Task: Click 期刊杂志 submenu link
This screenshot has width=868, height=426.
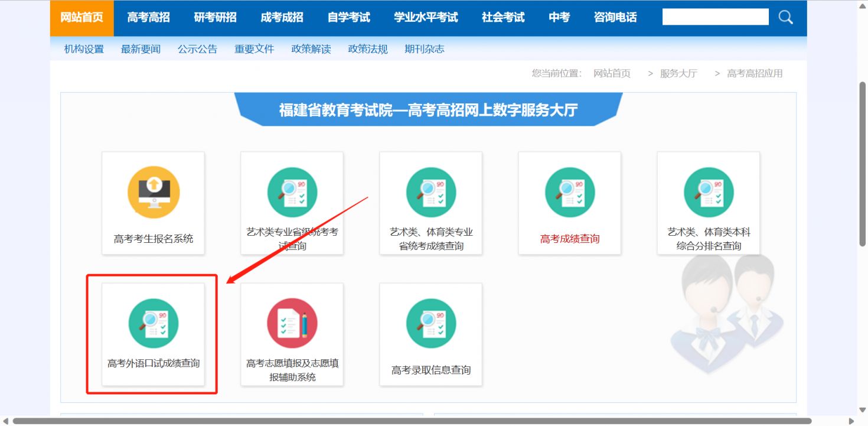Action: 425,49
